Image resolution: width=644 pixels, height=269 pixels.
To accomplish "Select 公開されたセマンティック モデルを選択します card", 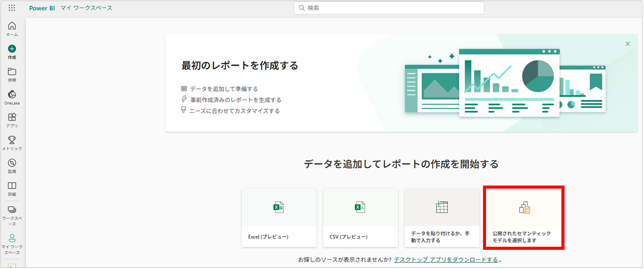I will [x=524, y=218].
